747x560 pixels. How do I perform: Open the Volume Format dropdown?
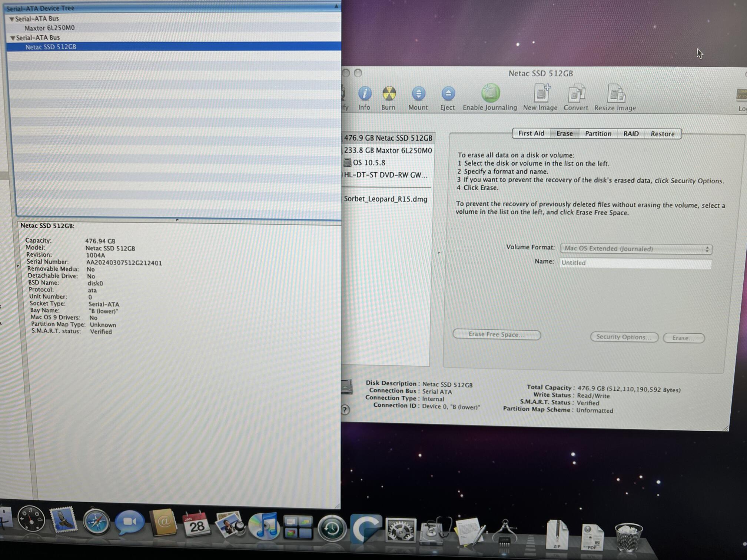tap(636, 249)
